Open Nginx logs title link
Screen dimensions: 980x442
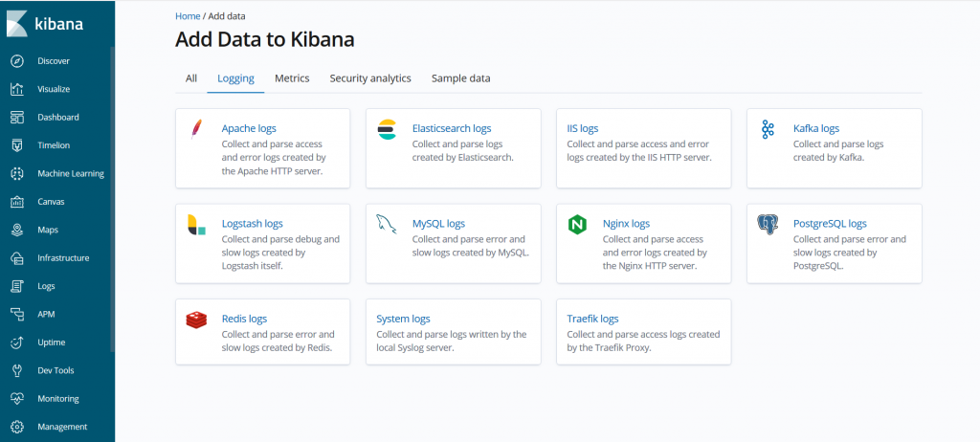[626, 223]
